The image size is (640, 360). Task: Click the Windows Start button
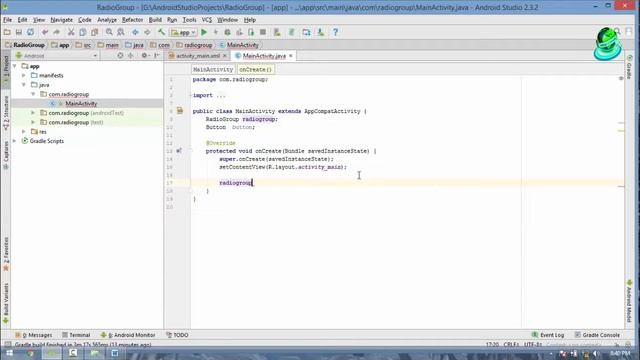pyautogui.click(x=9, y=353)
